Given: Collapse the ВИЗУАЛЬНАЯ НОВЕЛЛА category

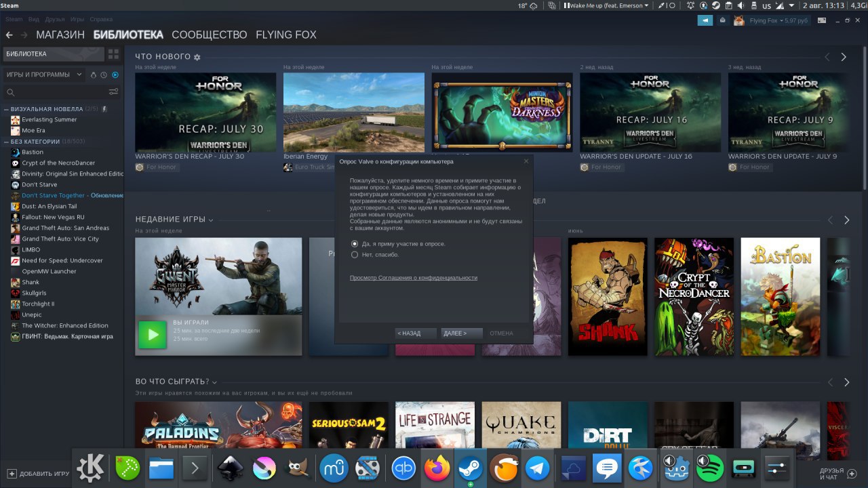Looking at the screenshot, I should 6,108.
